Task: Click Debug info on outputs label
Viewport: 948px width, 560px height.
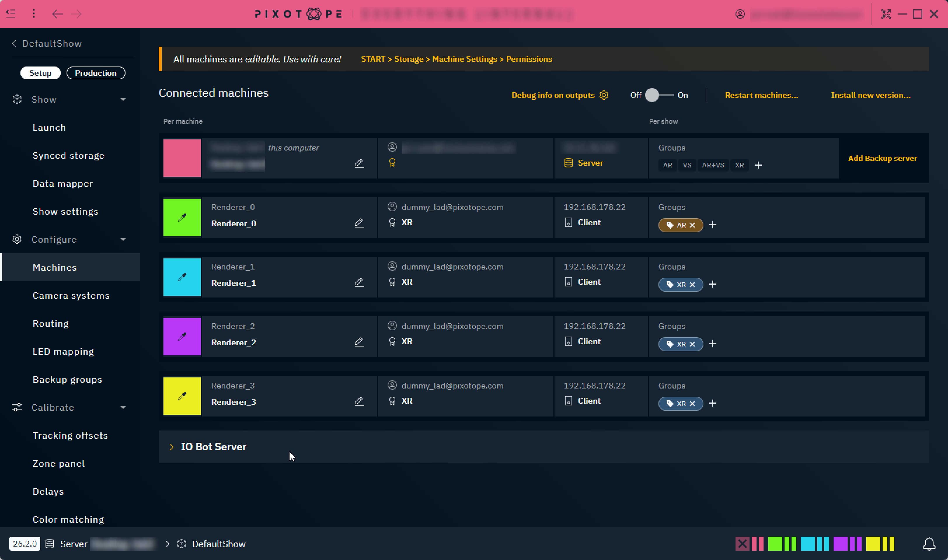Action: [553, 95]
